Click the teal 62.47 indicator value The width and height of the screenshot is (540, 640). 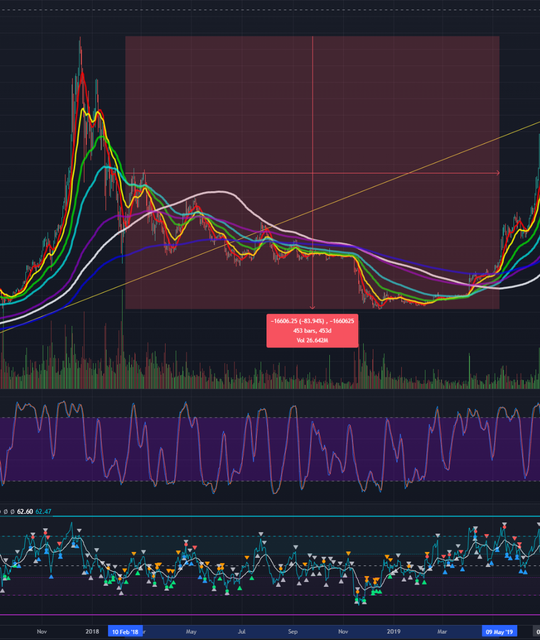pyautogui.click(x=43, y=511)
